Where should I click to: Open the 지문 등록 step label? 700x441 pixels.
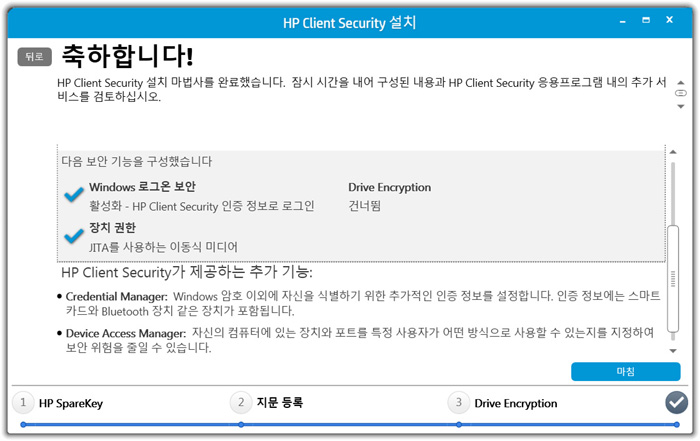point(280,403)
